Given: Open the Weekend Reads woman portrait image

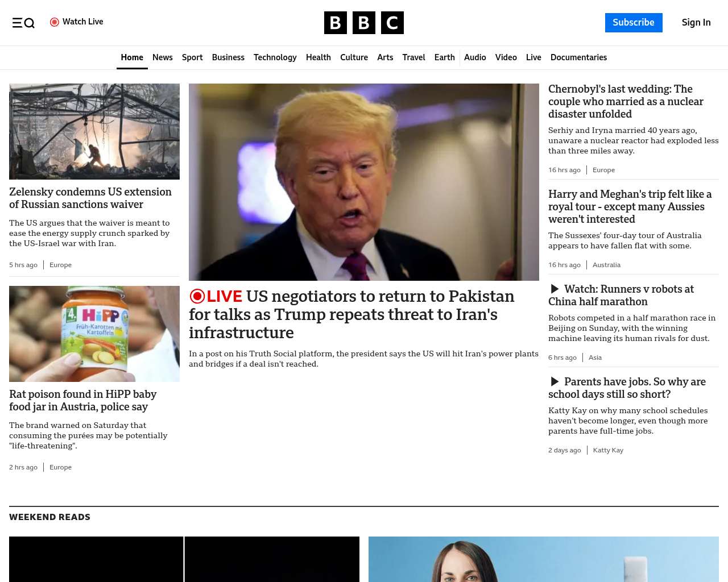Looking at the screenshot, I should 544,559.
